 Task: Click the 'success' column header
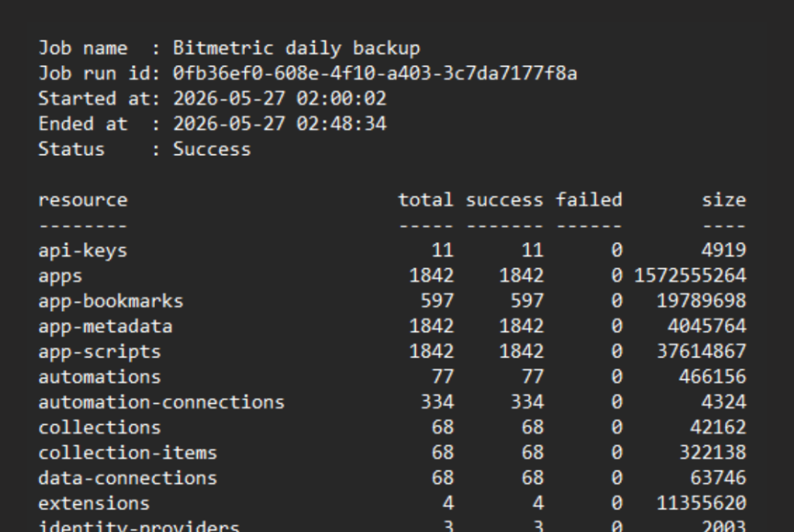click(504, 200)
